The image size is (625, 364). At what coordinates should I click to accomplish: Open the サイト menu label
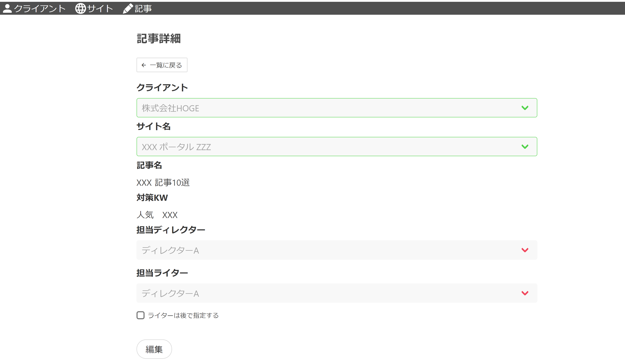100,9
